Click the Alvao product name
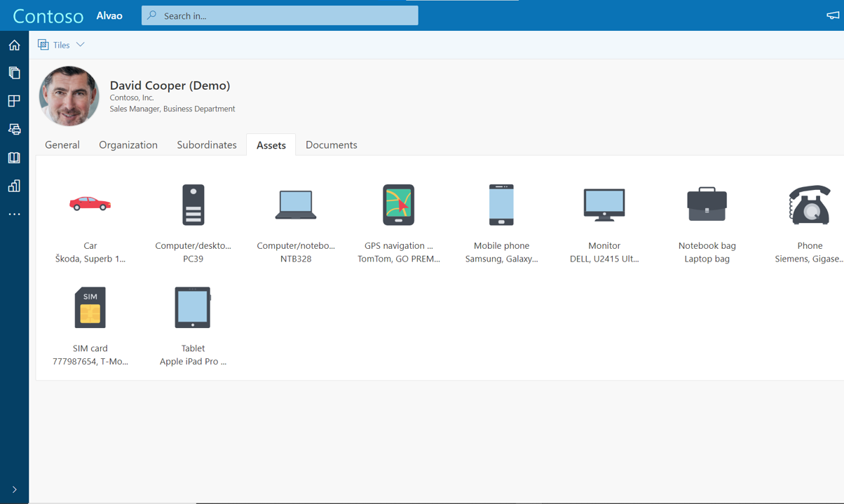This screenshot has height=504, width=844. click(x=109, y=15)
